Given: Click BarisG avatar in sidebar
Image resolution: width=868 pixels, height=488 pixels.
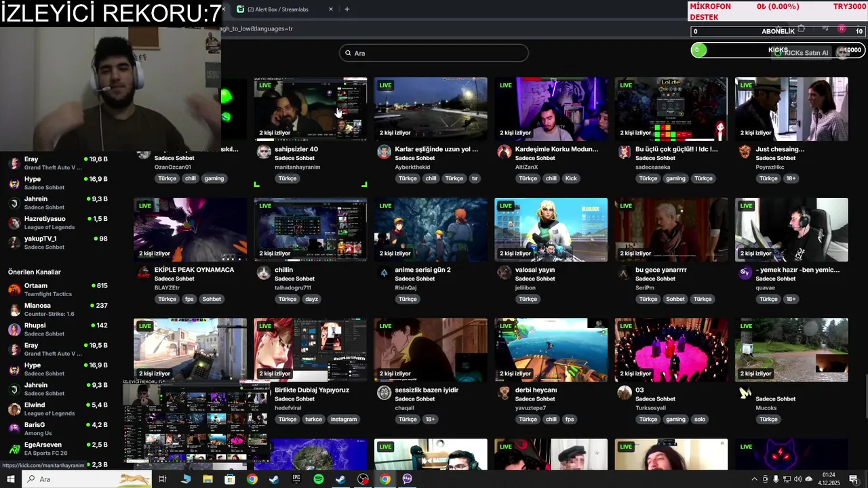Looking at the screenshot, I should [x=14, y=429].
